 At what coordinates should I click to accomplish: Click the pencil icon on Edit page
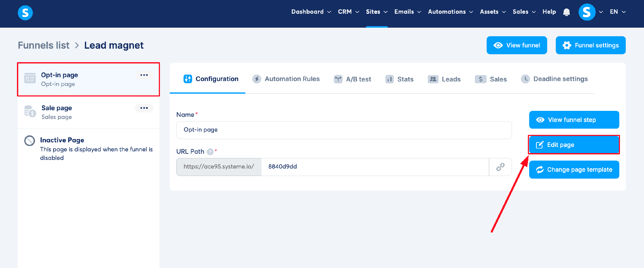[x=539, y=145]
